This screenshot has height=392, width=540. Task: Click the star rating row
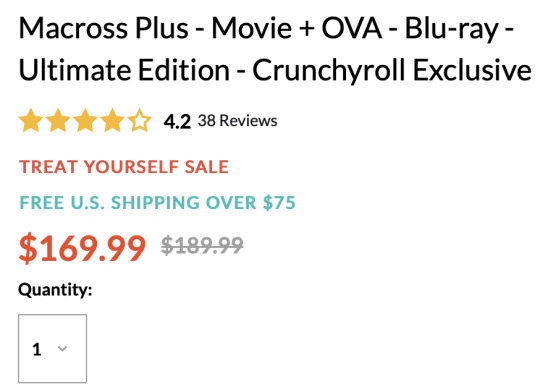(85, 121)
